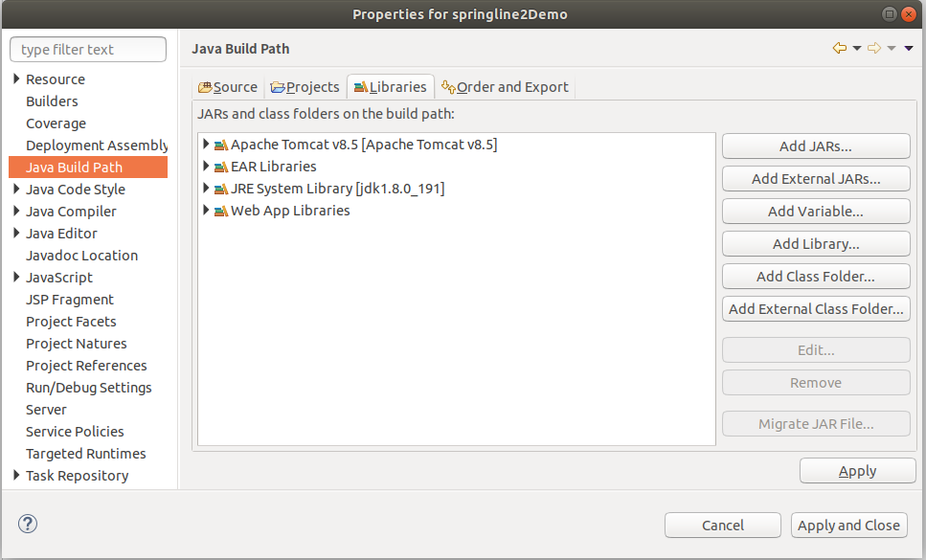
Task: Click the Add Library button
Action: click(x=816, y=244)
